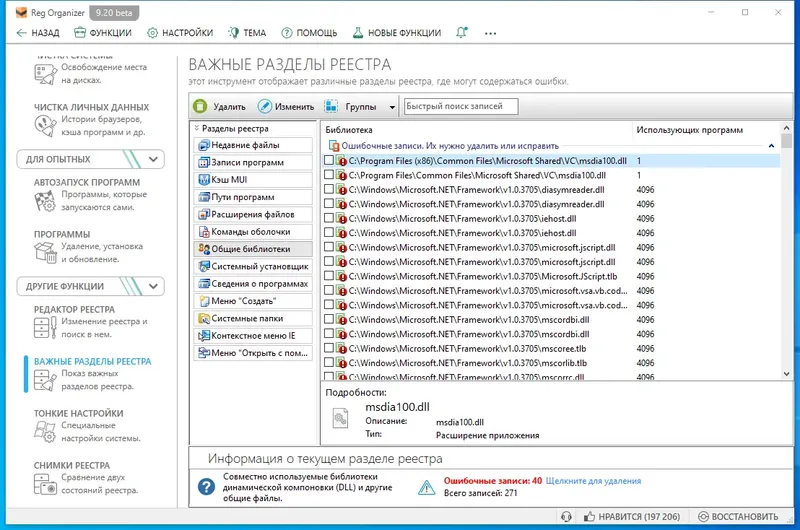Click the ВОССТАНОВИТЬ button

point(738,517)
